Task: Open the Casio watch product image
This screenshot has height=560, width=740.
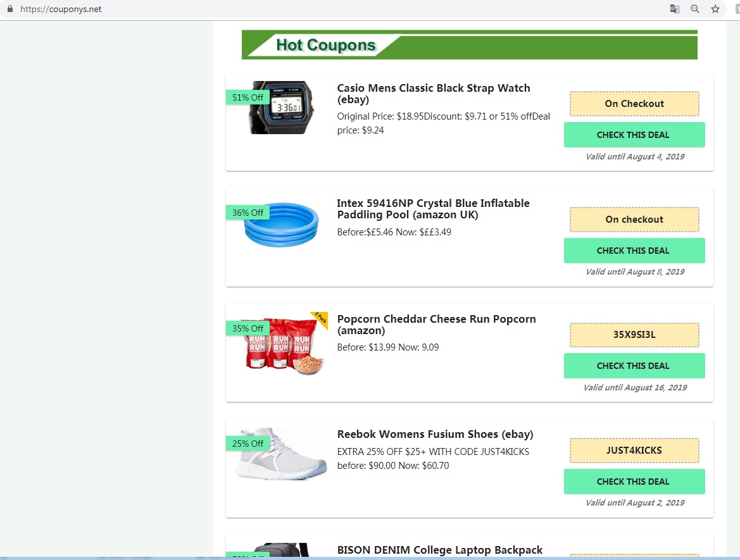Action: pos(281,108)
